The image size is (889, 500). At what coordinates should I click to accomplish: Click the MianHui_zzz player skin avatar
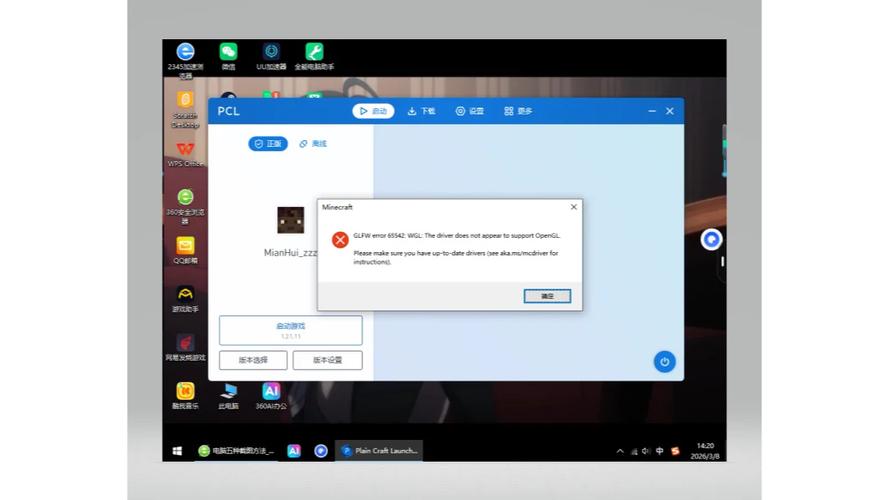click(290, 220)
